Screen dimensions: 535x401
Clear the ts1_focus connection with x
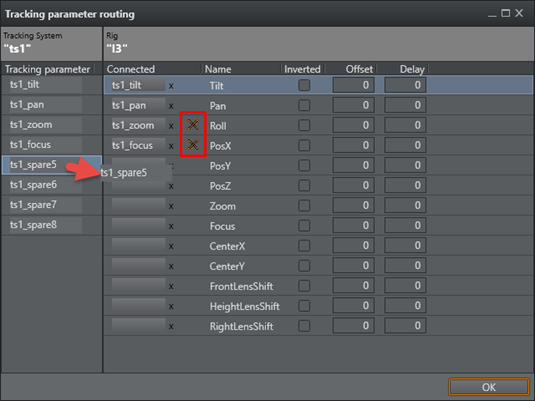(x=171, y=146)
